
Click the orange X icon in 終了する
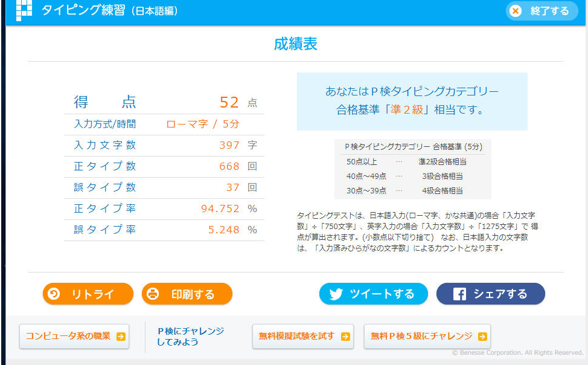click(516, 11)
